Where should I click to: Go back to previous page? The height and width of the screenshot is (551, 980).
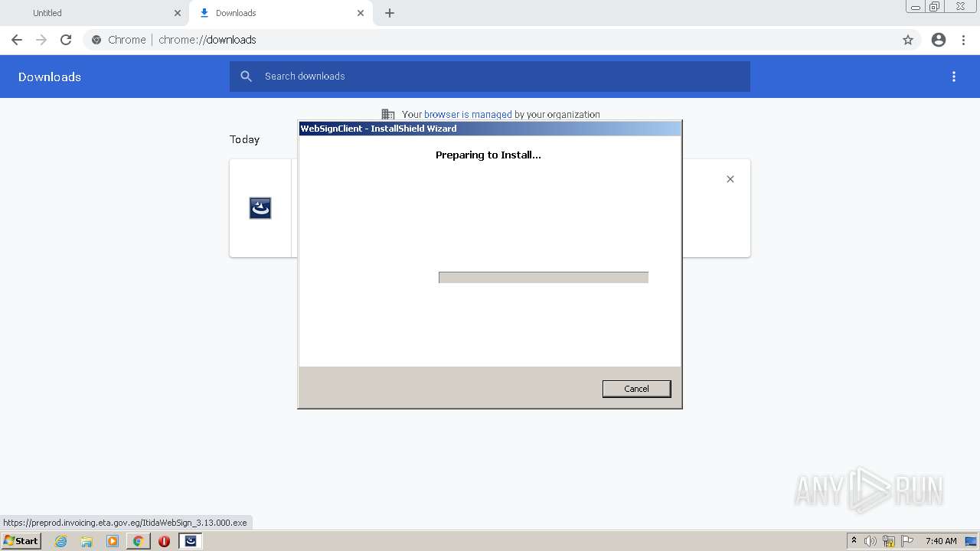17,40
